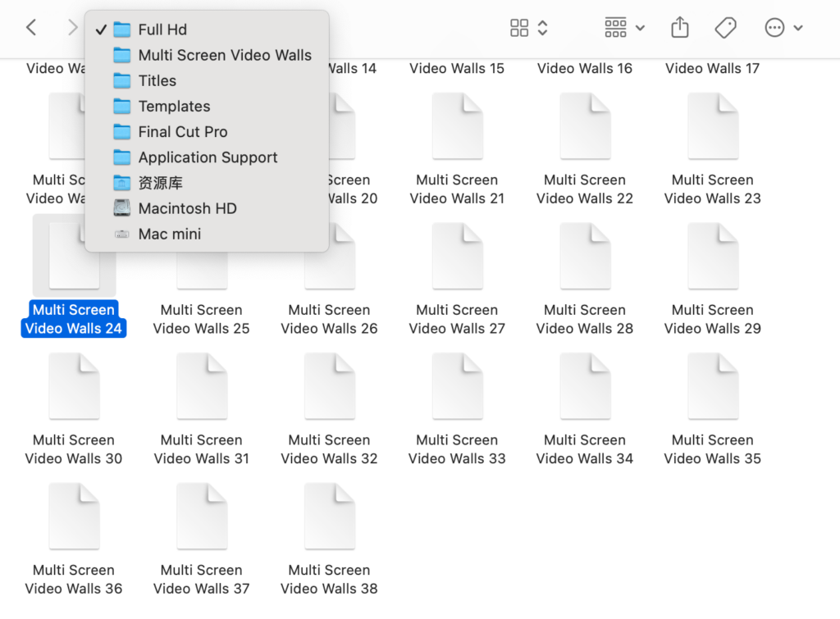Open Application Support from path menu
840x619 pixels.
208,157
